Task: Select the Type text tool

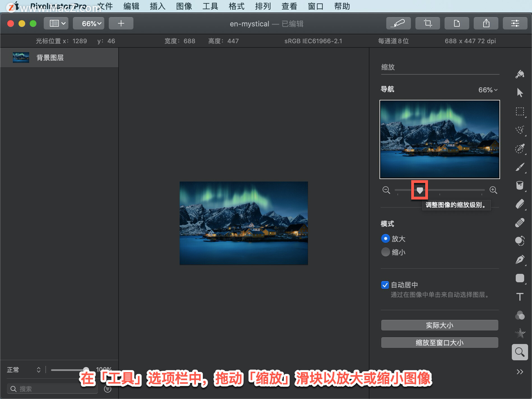Action: pyautogui.click(x=520, y=297)
